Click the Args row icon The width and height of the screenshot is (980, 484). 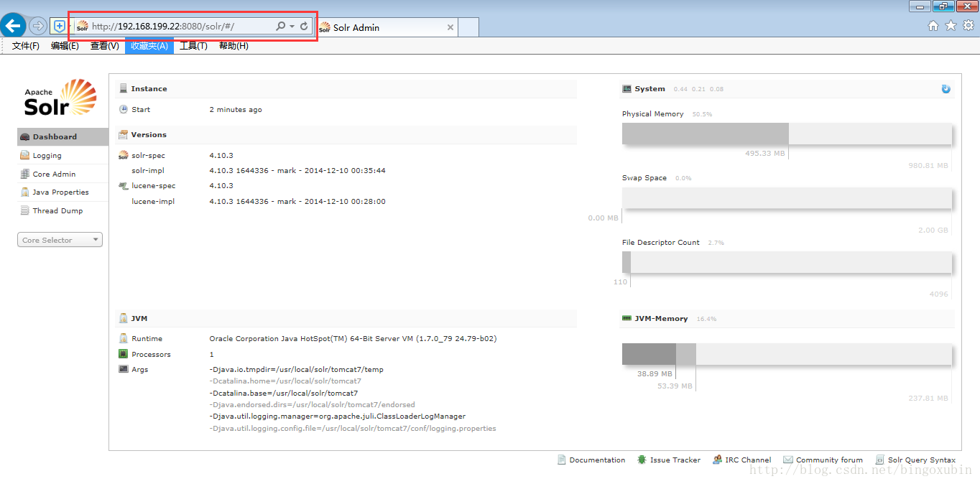(x=124, y=369)
